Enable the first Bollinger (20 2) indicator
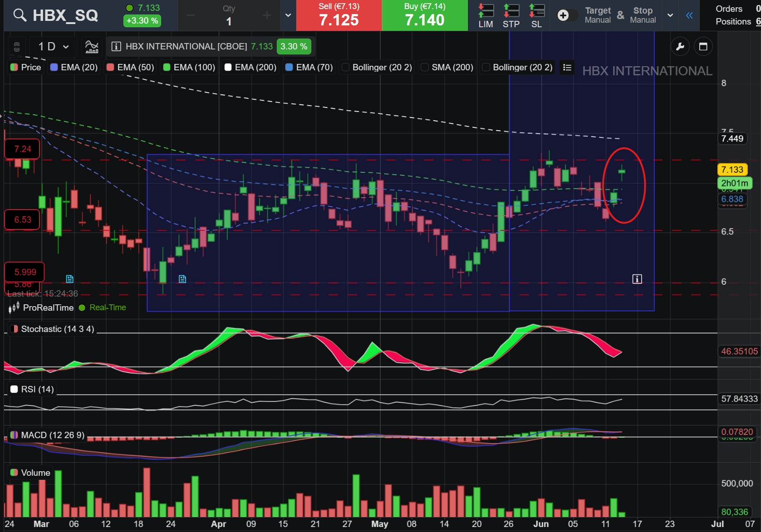The height and width of the screenshot is (532, 761). coord(377,67)
